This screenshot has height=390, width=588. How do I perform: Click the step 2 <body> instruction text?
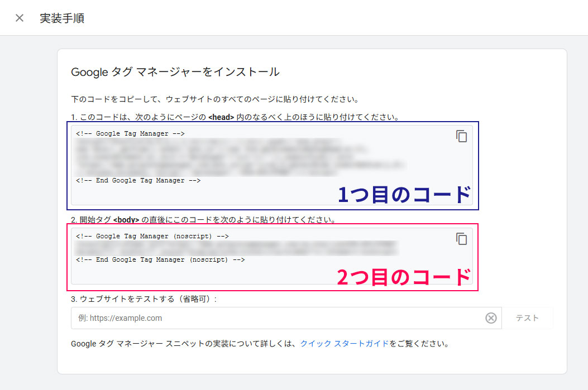(x=204, y=219)
